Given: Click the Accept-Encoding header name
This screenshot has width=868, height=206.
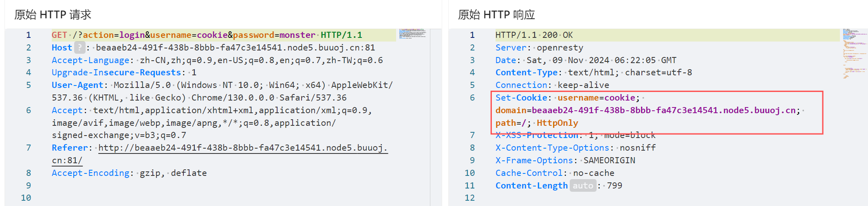Looking at the screenshot, I should click(x=90, y=173).
